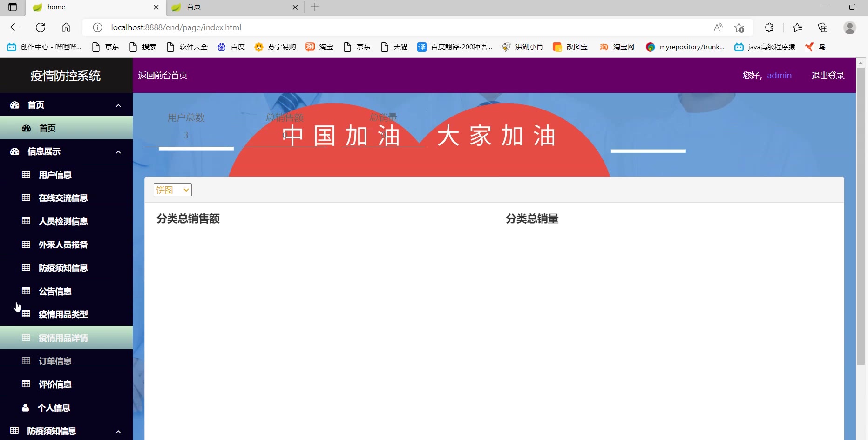
Task: Click the admin username link
Action: point(779,76)
